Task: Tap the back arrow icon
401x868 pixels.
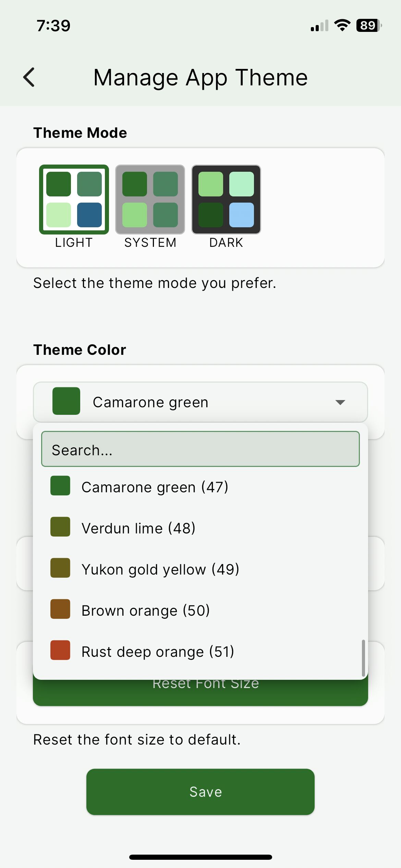Action: [29, 77]
